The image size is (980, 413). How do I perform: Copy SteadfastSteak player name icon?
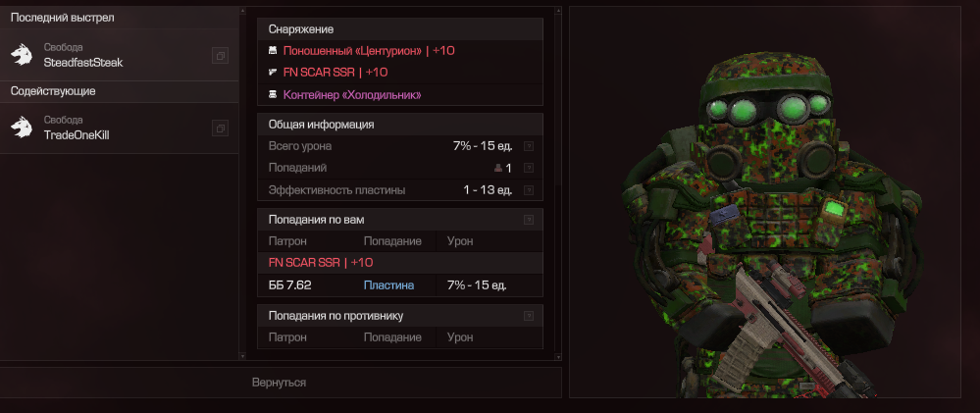coord(220,56)
